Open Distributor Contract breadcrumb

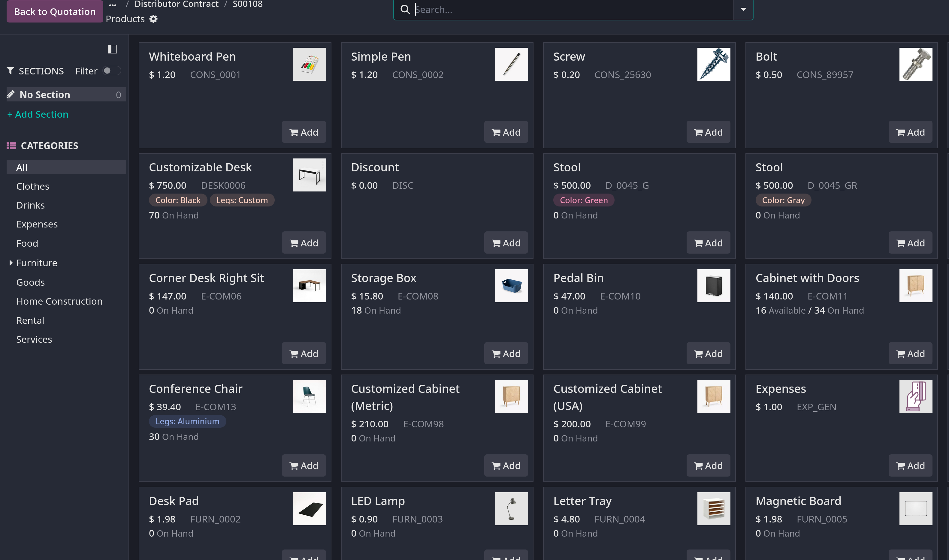[176, 4]
